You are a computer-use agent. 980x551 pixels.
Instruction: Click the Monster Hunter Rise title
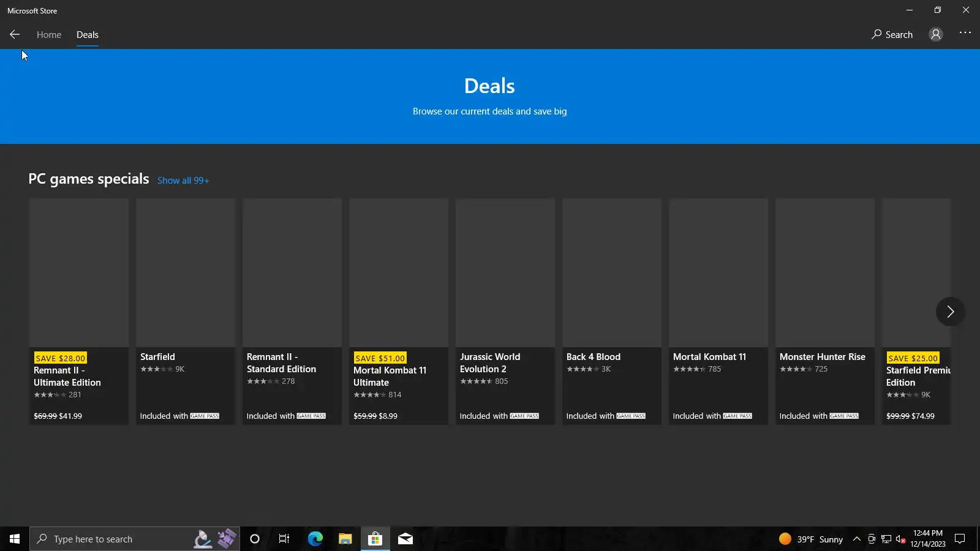tap(823, 357)
